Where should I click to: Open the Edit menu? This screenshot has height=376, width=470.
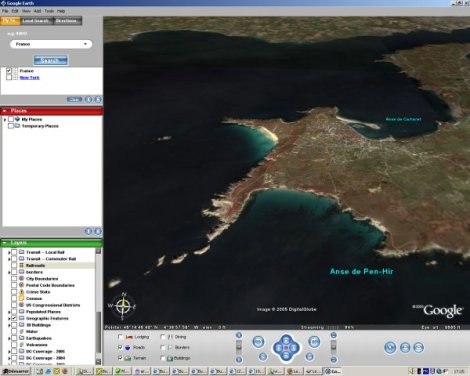15,11
